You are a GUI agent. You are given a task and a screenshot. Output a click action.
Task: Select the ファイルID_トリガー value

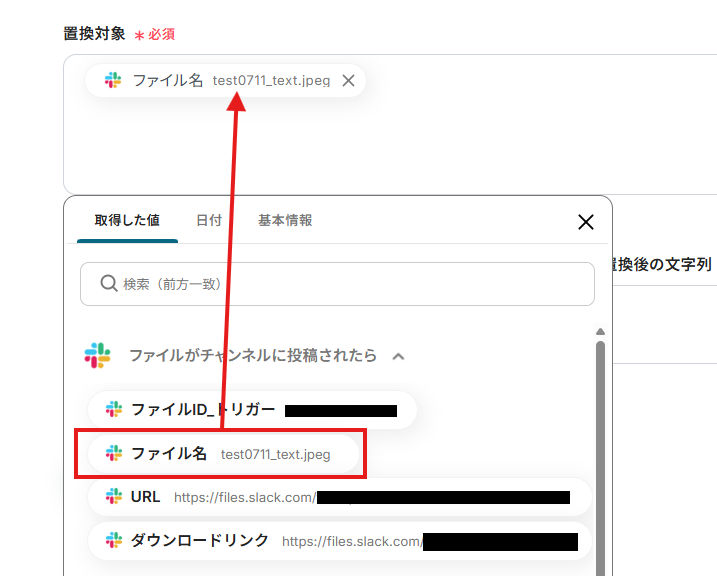(252, 410)
